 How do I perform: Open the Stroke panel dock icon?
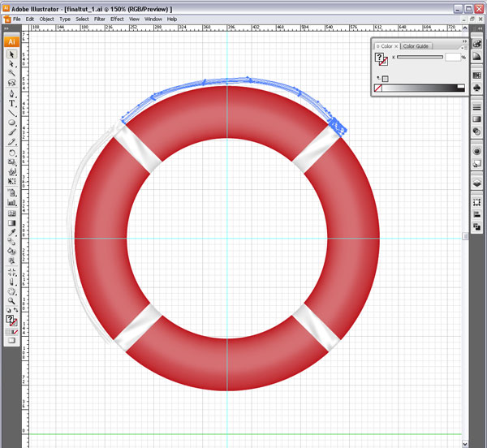[476, 107]
